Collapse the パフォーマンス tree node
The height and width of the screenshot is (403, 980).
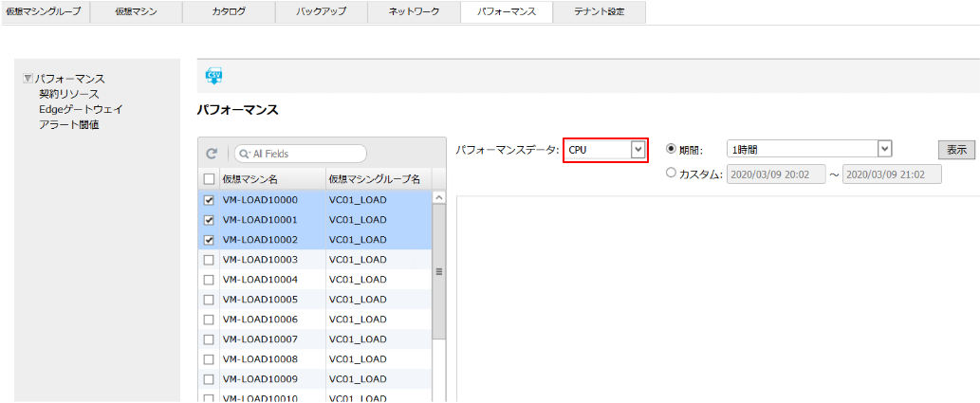(28, 79)
